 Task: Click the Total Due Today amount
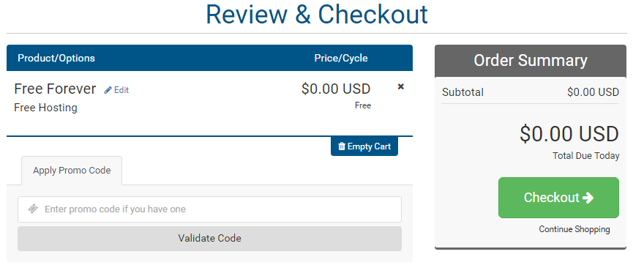tap(569, 134)
